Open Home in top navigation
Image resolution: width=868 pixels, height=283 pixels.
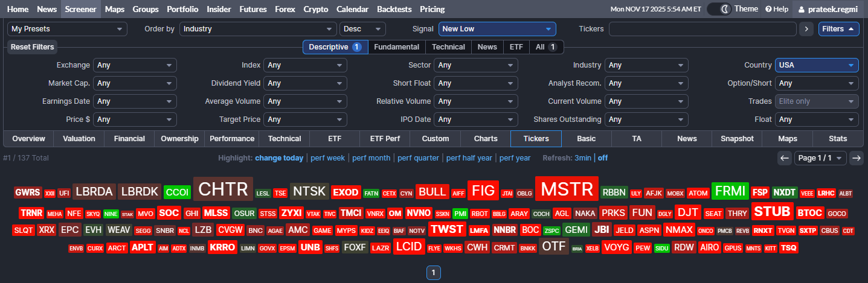point(18,9)
